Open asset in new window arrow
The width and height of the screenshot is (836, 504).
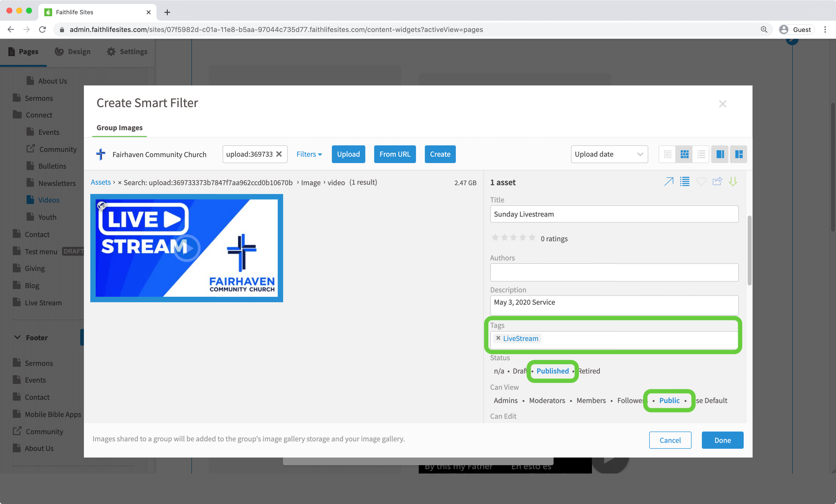pyautogui.click(x=668, y=182)
